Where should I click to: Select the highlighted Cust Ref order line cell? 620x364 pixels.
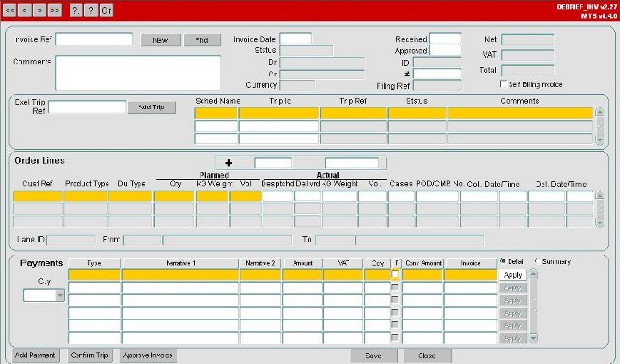point(38,197)
